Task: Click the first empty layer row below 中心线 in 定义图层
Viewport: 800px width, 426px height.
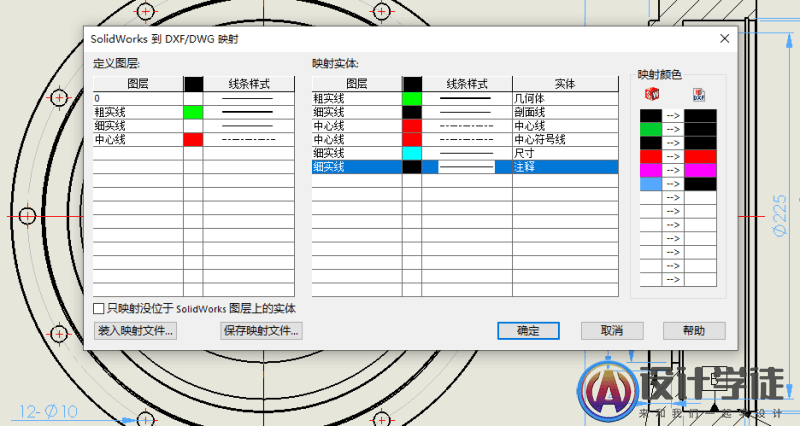Action: [193, 153]
